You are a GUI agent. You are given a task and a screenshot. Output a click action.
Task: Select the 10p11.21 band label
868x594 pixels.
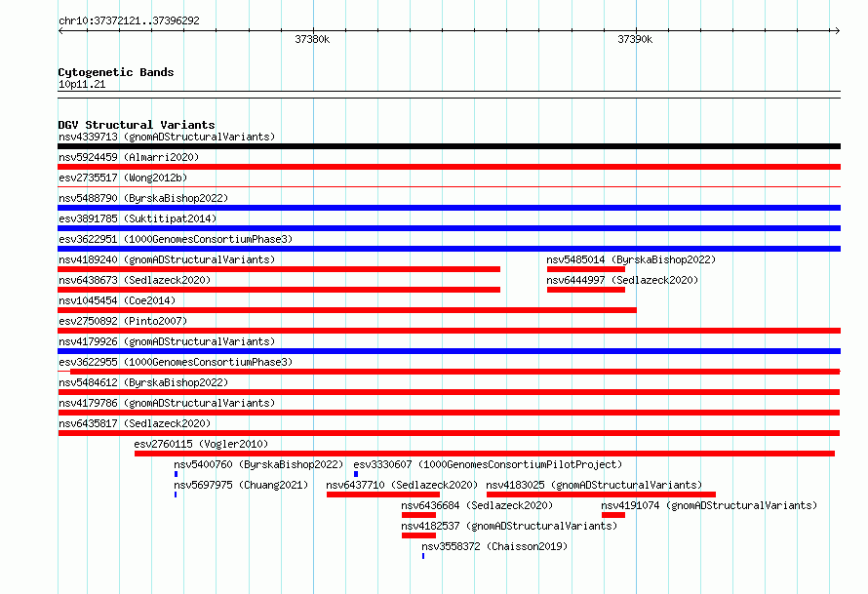point(82,84)
